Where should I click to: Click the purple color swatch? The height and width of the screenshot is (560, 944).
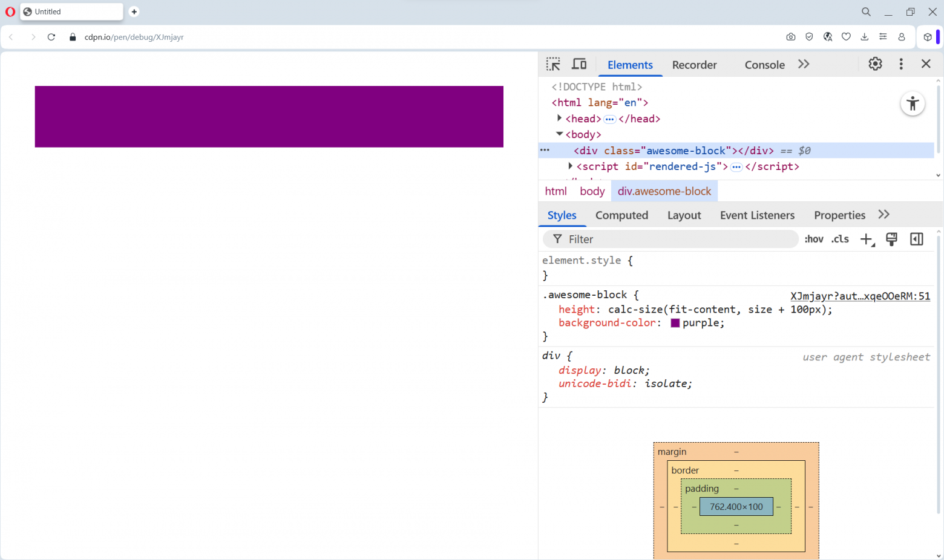click(675, 322)
